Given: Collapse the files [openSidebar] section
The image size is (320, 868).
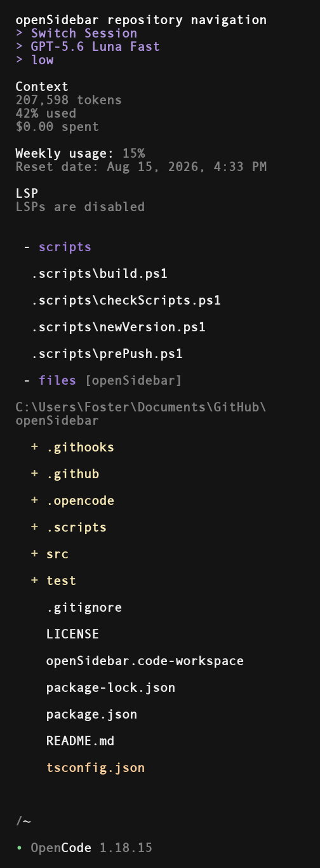Looking at the screenshot, I should (103, 380).
